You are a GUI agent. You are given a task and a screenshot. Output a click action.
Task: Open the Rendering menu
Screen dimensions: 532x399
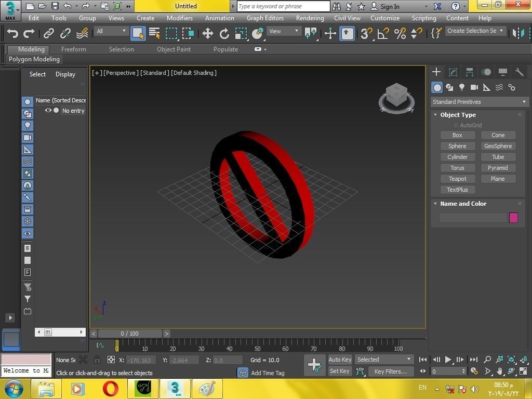[x=310, y=18]
